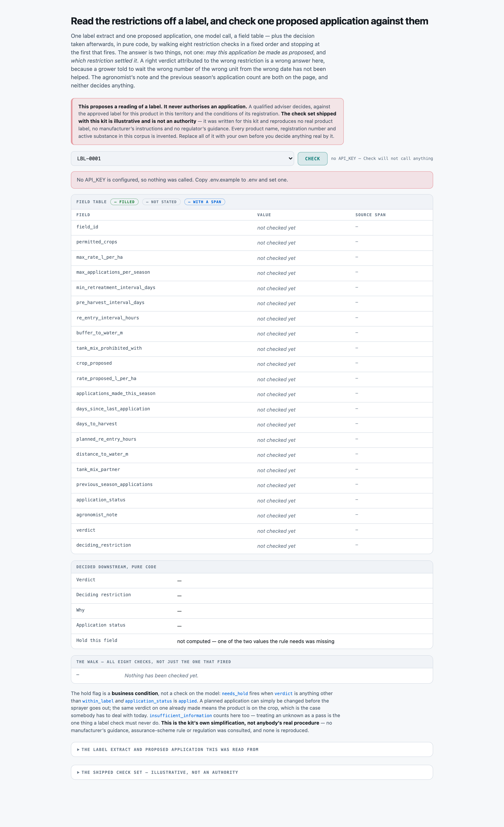Select the max_rate_l_per_ha field row
The image size is (504, 827).
(x=252, y=258)
